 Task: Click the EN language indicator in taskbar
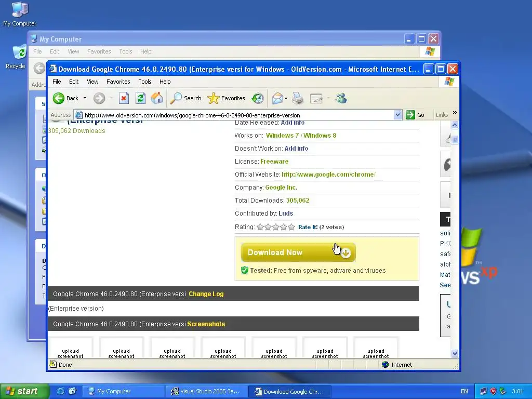click(464, 391)
